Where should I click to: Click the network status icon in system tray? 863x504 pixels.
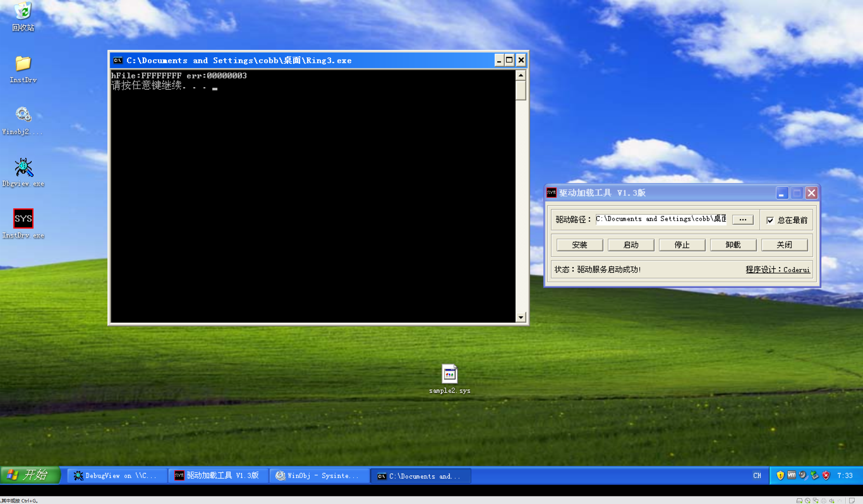813,475
